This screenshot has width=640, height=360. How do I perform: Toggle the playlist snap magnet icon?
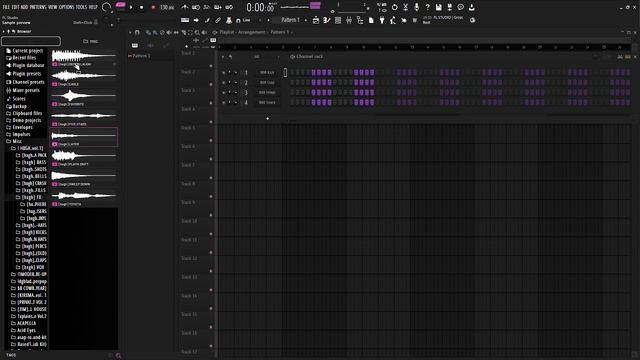coord(137,32)
